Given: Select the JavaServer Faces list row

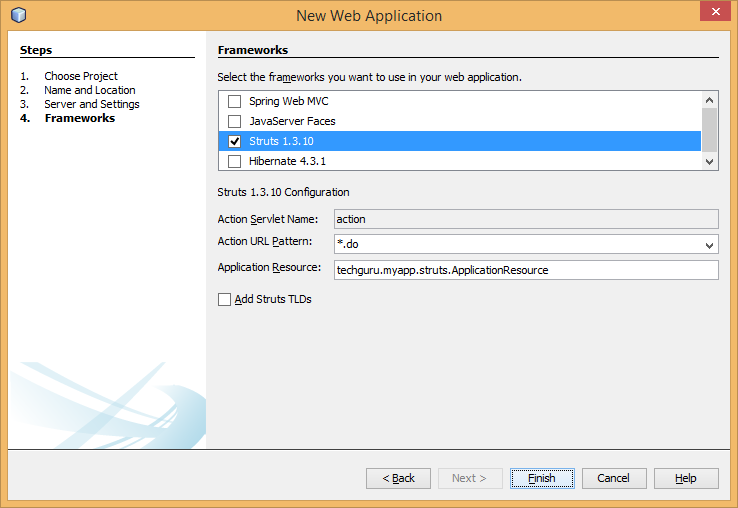Looking at the screenshot, I should 460,121.
